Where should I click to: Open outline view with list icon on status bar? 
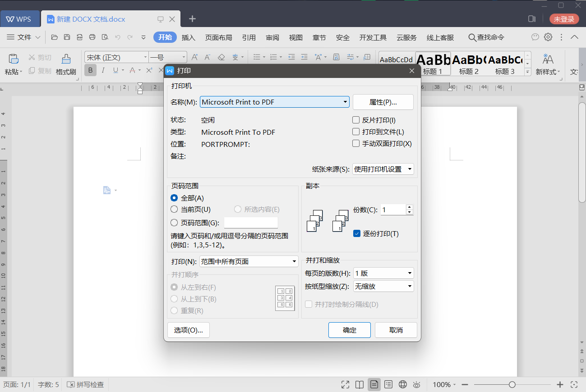tap(388, 384)
